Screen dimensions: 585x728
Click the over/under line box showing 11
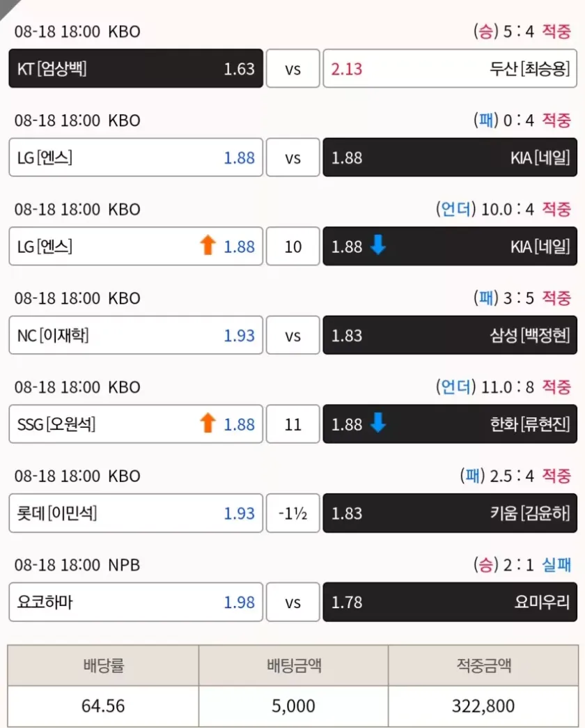click(x=293, y=424)
